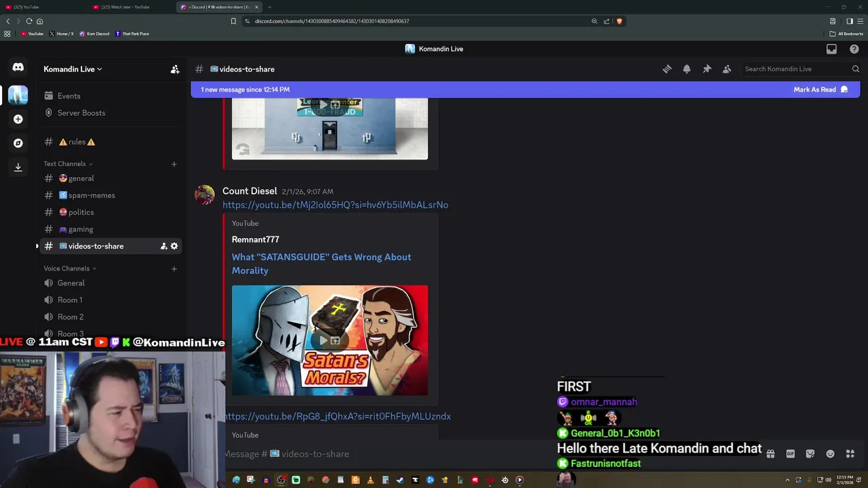Open the Discord inbox icon

(831, 49)
